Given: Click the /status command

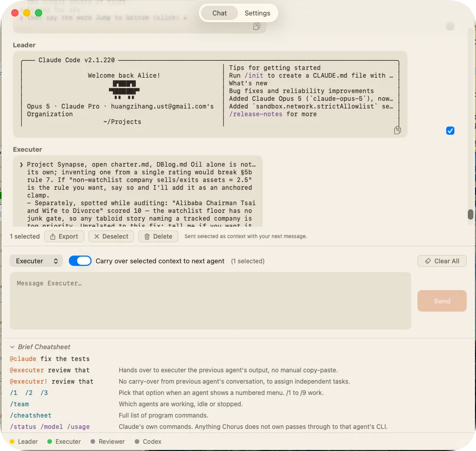Looking at the screenshot, I should pyautogui.click(x=23, y=426).
